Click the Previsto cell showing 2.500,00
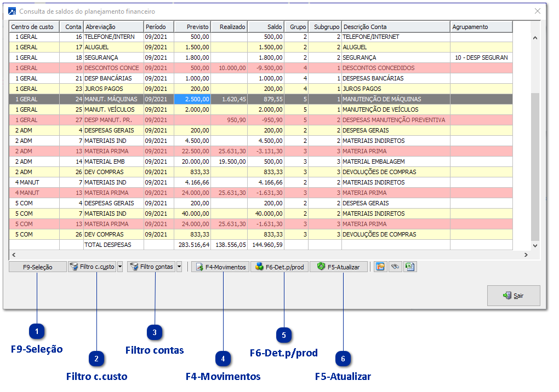This screenshot has height=392, width=559. coord(192,99)
